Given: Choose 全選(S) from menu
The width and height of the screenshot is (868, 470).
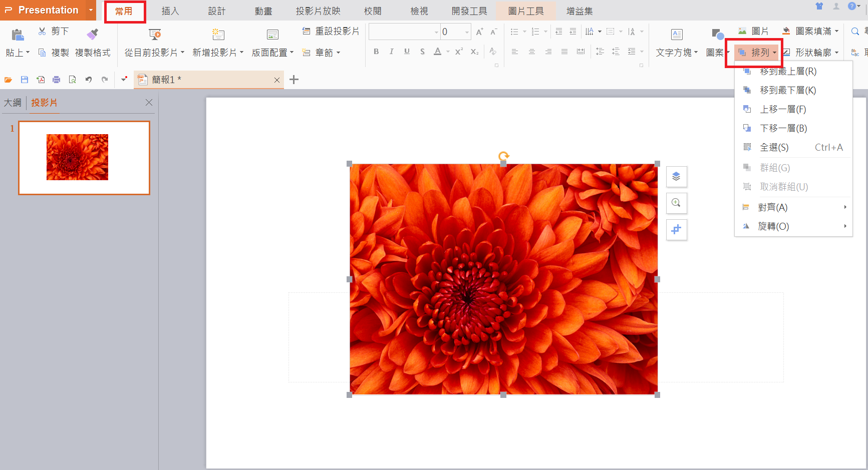Looking at the screenshot, I should [794, 147].
